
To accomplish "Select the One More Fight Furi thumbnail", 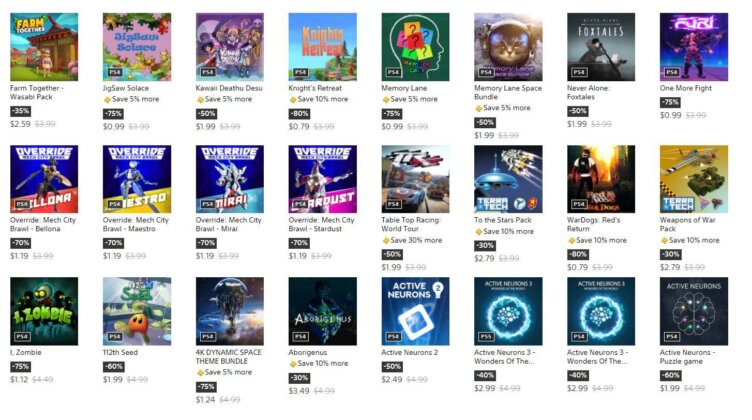I will tap(693, 47).
